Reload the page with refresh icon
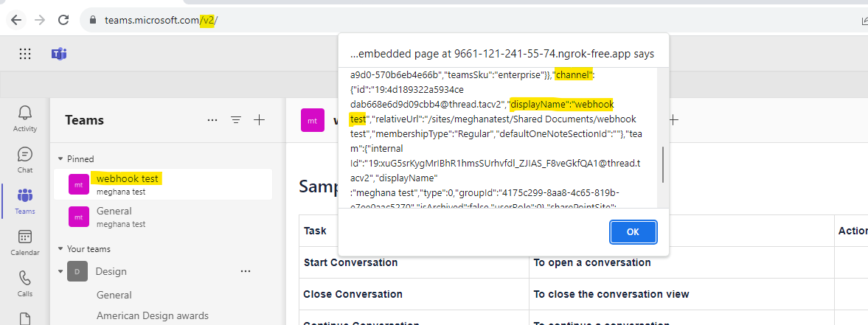The image size is (868, 325). pos(63,20)
